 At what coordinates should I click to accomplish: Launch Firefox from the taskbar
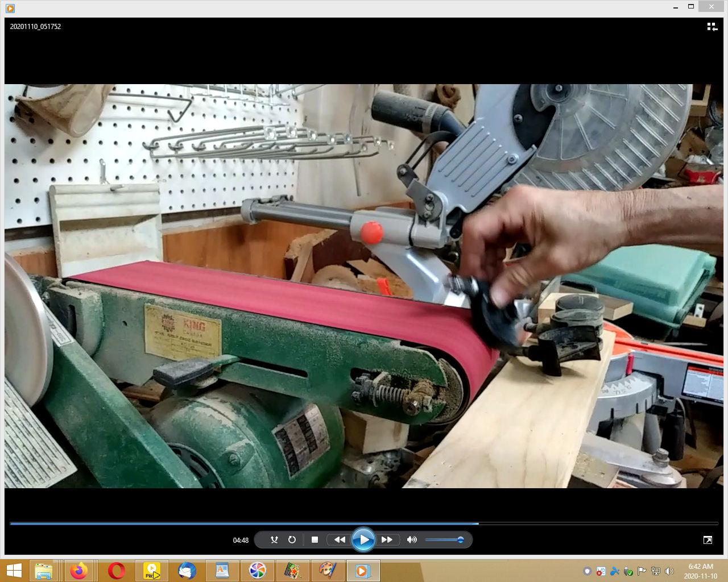tap(80, 570)
